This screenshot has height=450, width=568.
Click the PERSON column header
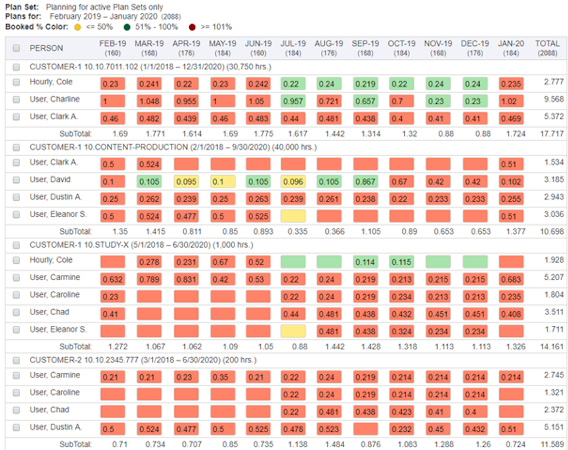46,48
